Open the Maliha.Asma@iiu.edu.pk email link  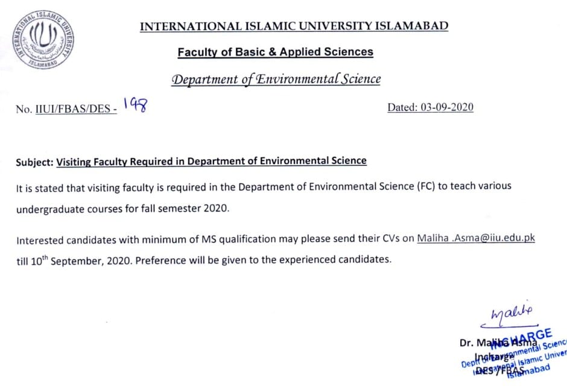476,238
